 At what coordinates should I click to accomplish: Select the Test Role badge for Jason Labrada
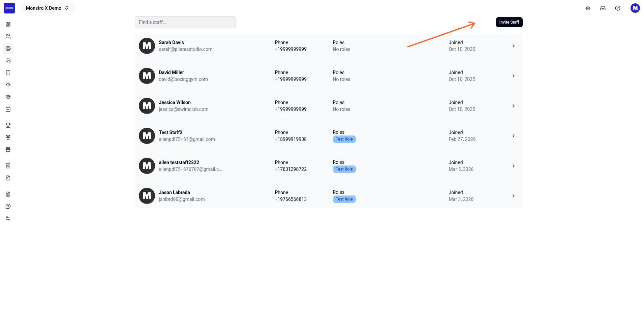(344, 199)
